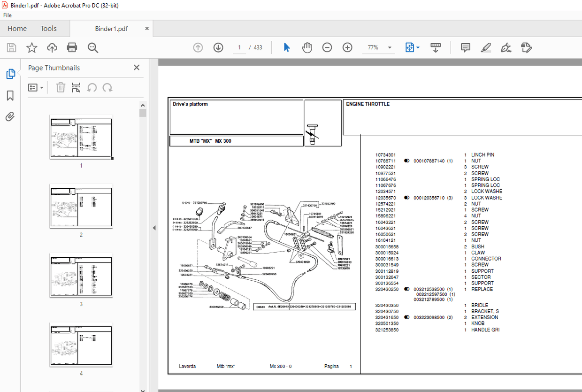Click the Print document icon

pyautogui.click(x=71, y=47)
